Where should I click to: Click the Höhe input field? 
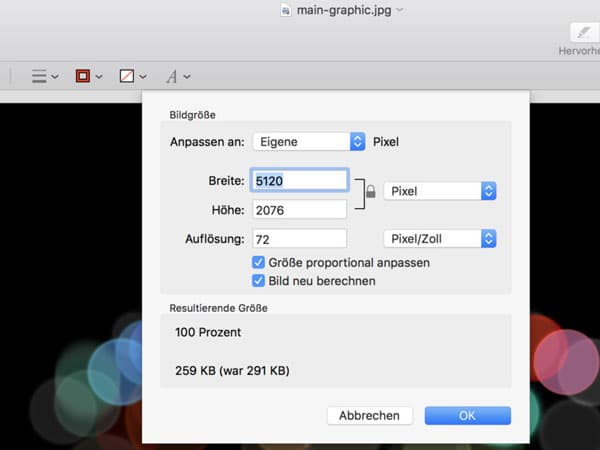[x=299, y=210]
